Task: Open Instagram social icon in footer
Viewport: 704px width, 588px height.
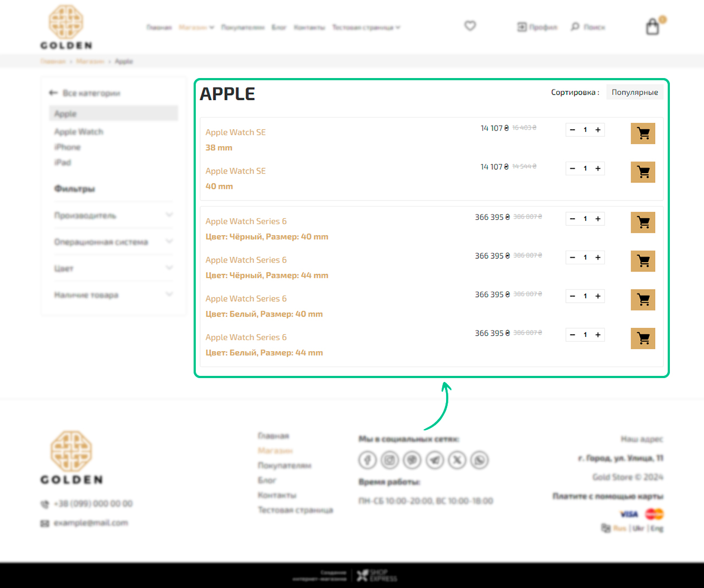Action: click(390, 460)
